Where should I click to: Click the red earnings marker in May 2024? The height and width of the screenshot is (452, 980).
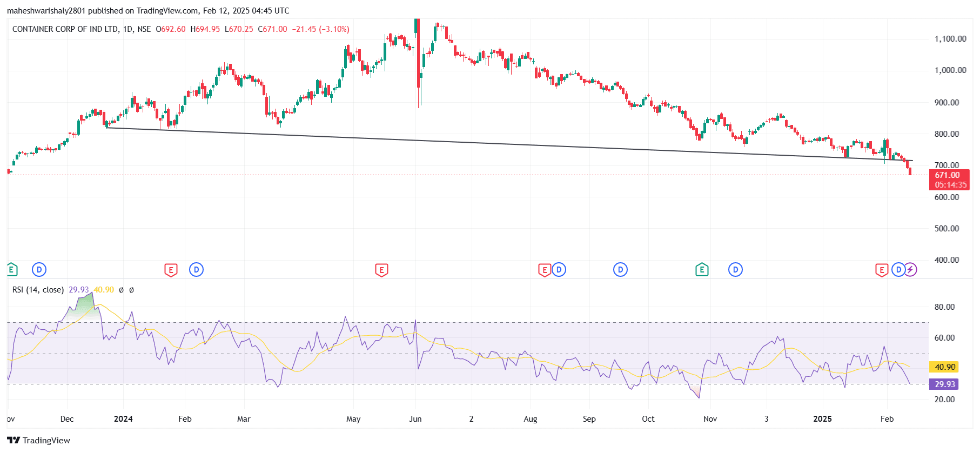[x=381, y=270]
